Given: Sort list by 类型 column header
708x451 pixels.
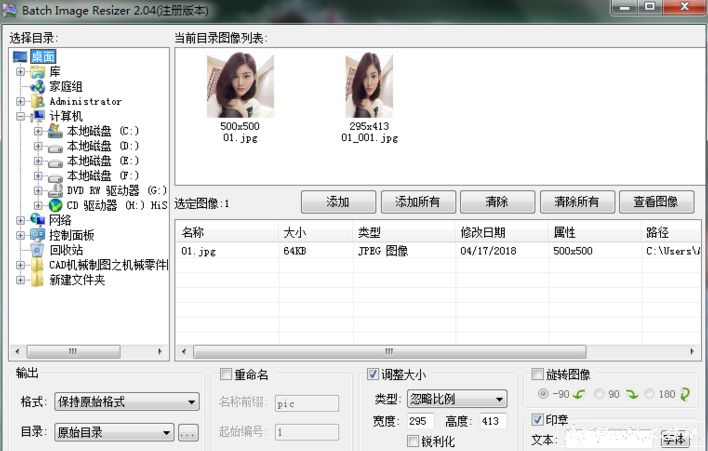Looking at the screenshot, I should (x=405, y=232).
